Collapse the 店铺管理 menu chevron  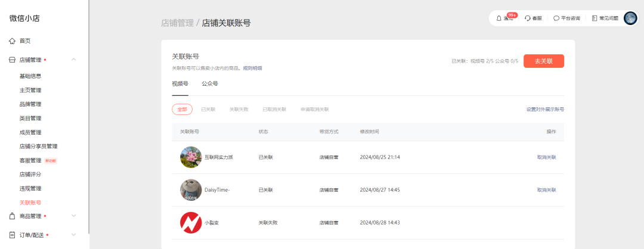(74, 60)
